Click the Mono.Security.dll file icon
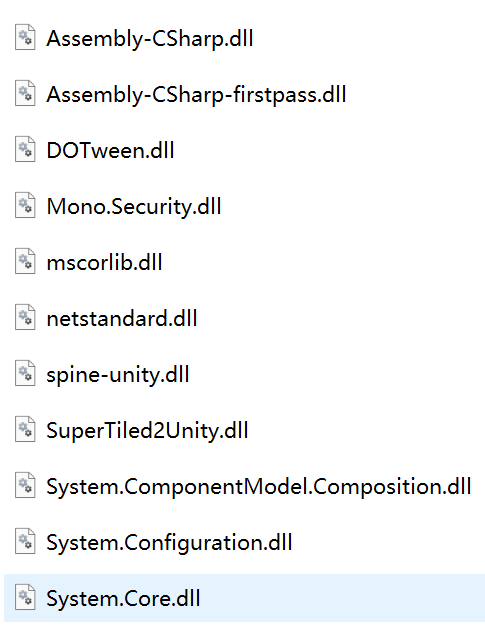Screen dimensions: 485x628 25,206
